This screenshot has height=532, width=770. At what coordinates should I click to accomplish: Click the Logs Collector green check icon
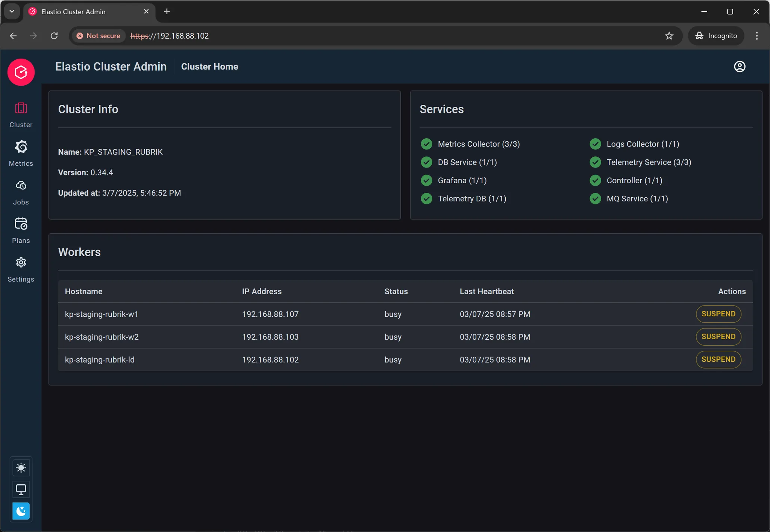(595, 144)
